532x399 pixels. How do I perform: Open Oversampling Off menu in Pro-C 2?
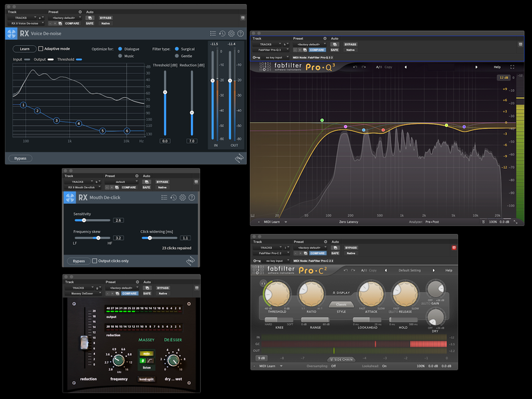tap(334, 366)
